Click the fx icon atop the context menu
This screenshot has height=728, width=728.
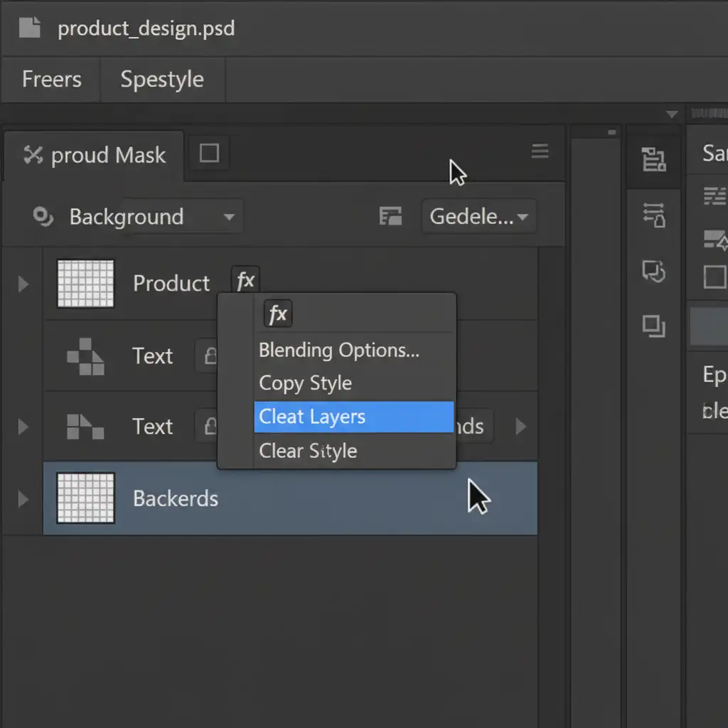tap(278, 314)
